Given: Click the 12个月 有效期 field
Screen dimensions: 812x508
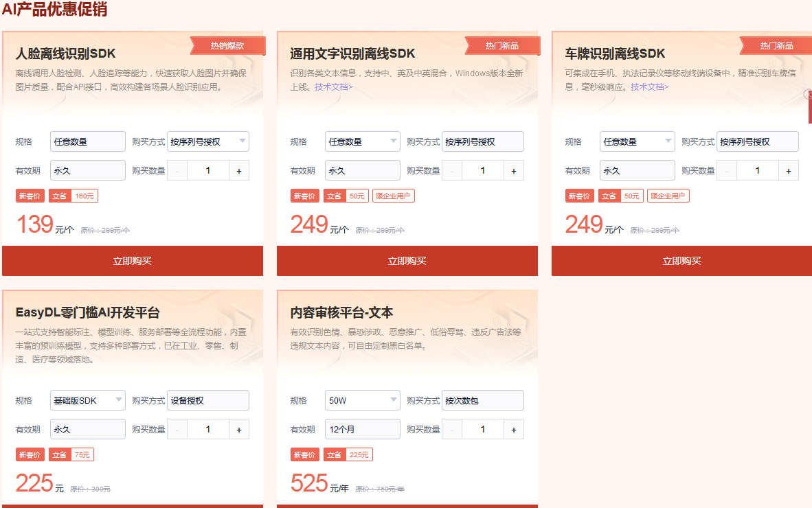Looking at the screenshot, I should pos(363,429).
